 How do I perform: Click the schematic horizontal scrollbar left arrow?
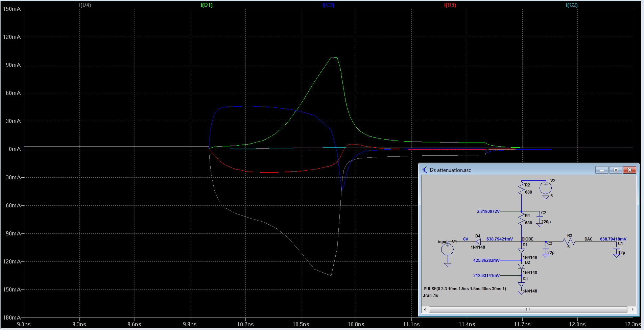point(425,309)
